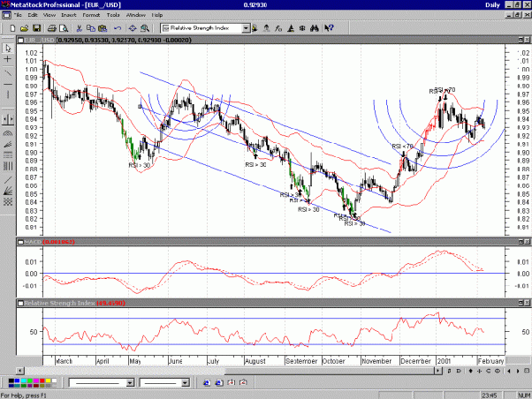
Task: Click the chart scrollbar right arrow
Action: pyautogui.click(x=438, y=371)
